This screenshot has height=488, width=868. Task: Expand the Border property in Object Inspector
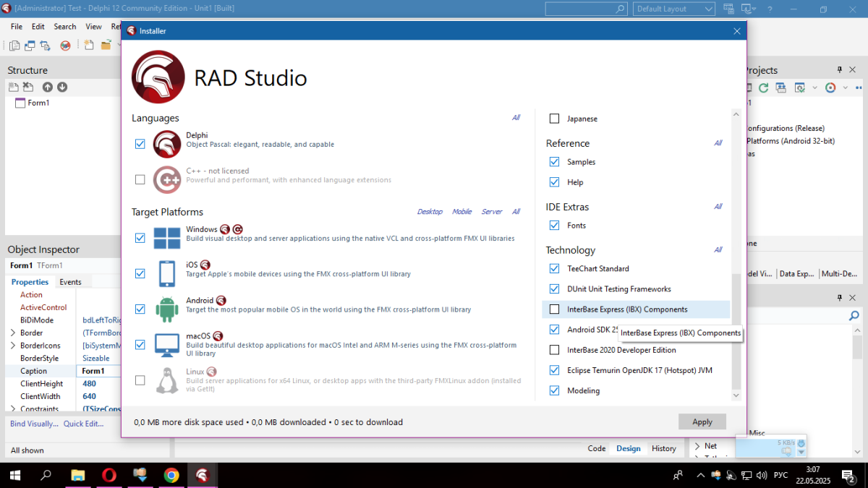(x=13, y=333)
